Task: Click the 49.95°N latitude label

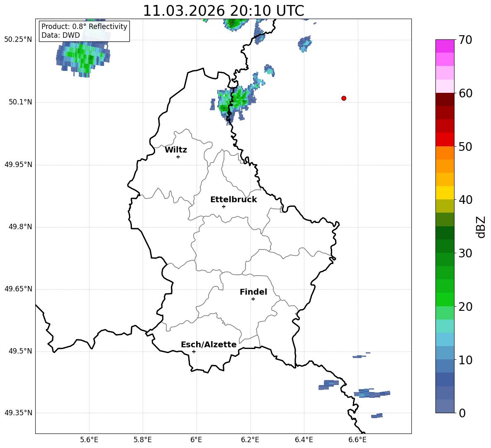Action: coord(18,165)
